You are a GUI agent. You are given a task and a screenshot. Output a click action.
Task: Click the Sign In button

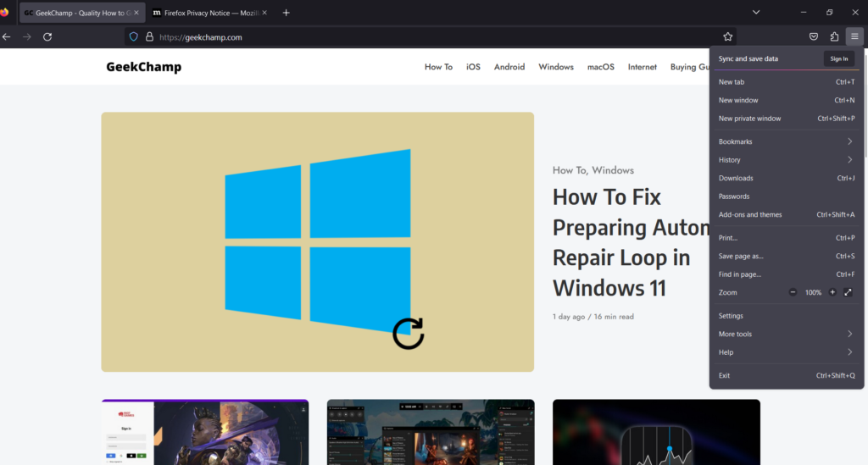click(x=838, y=58)
